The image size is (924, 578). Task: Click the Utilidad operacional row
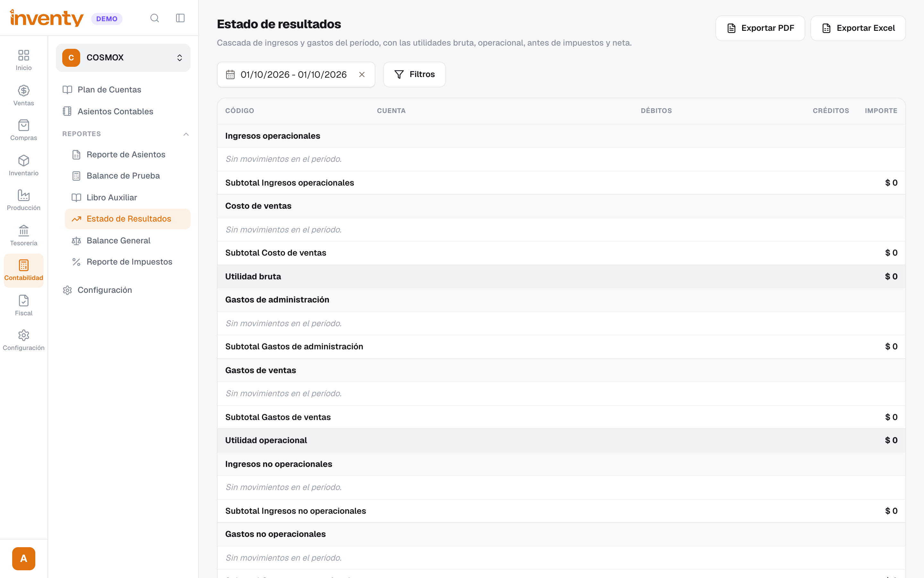coord(561,440)
